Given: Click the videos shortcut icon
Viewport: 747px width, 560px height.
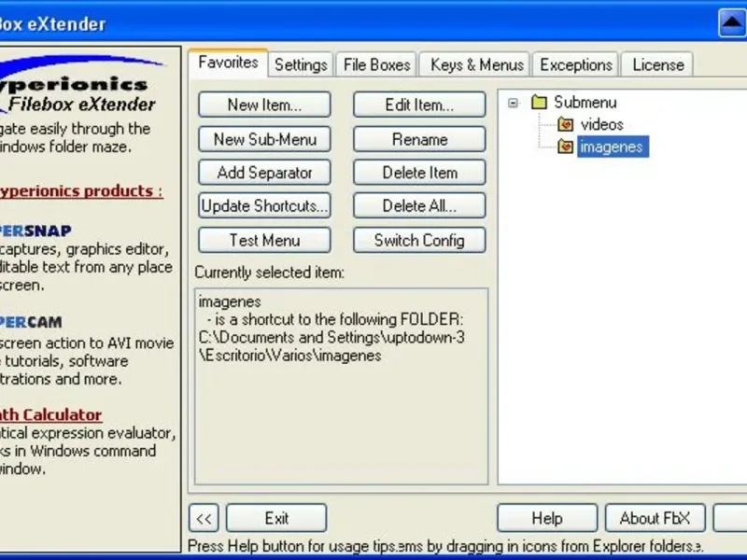Looking at the screenshot, I should (x=566, y=124).
